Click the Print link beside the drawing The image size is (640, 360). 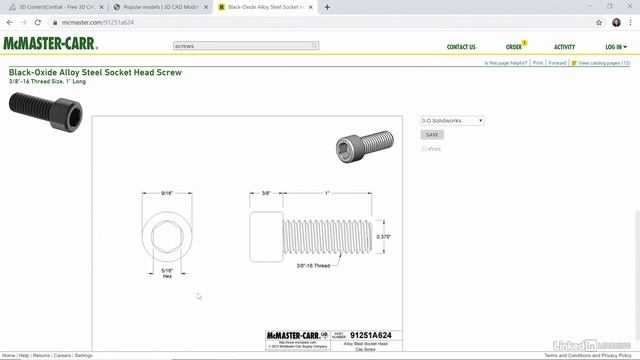pos(431,149)
